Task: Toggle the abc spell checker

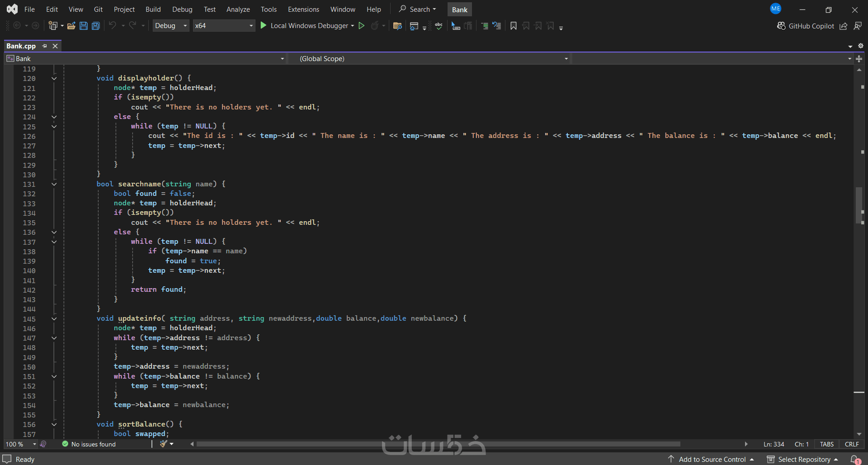Action: [439, 26]
